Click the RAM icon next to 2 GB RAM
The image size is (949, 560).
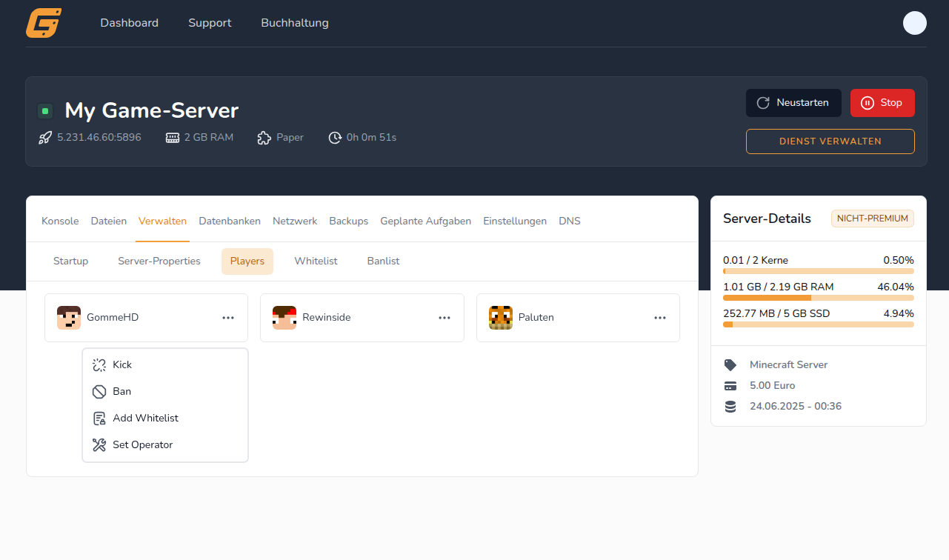[173, 137]
